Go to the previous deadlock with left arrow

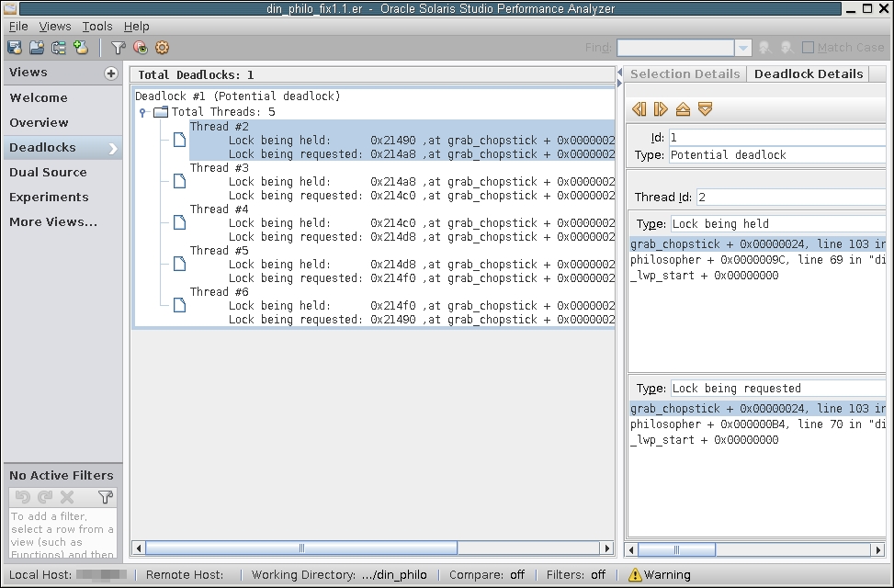[x=639, y=109]
